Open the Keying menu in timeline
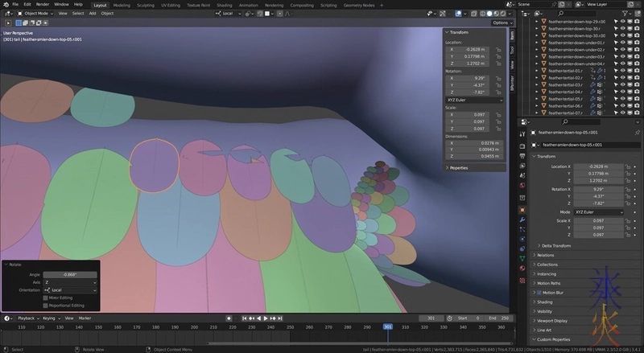644x353 pixels. coord(49,318)
